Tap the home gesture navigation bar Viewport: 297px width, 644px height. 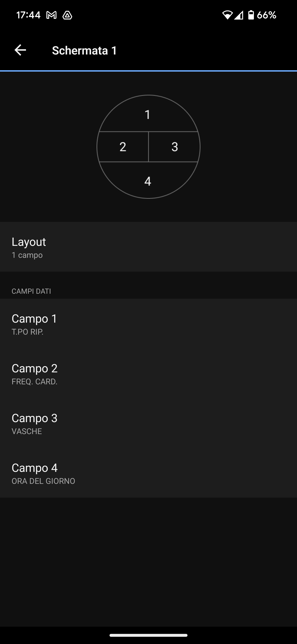pos(148,635)
